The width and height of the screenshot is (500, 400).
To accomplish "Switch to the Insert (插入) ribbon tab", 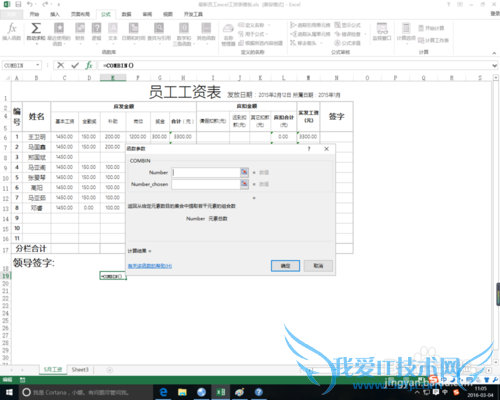I will point(55,14).
